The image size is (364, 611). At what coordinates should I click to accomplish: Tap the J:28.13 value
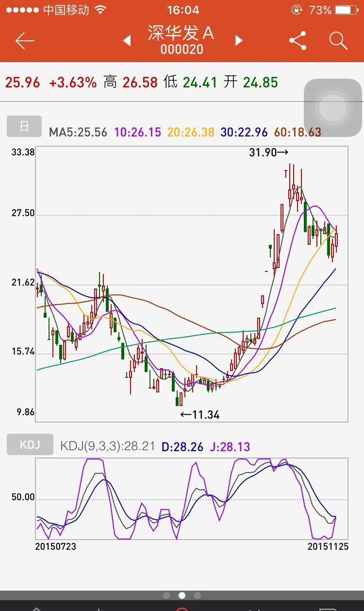(230, 447)
